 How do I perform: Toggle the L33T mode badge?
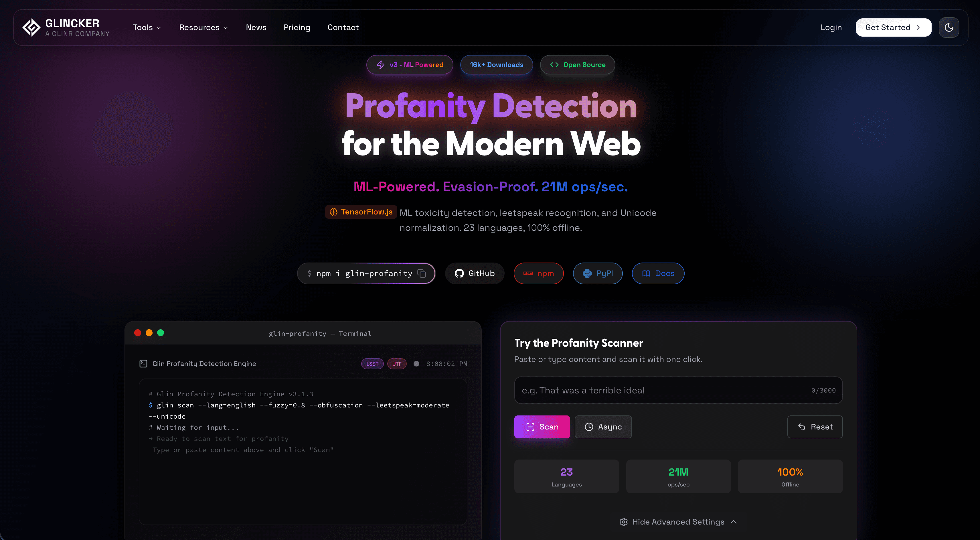tap(372, 364)
